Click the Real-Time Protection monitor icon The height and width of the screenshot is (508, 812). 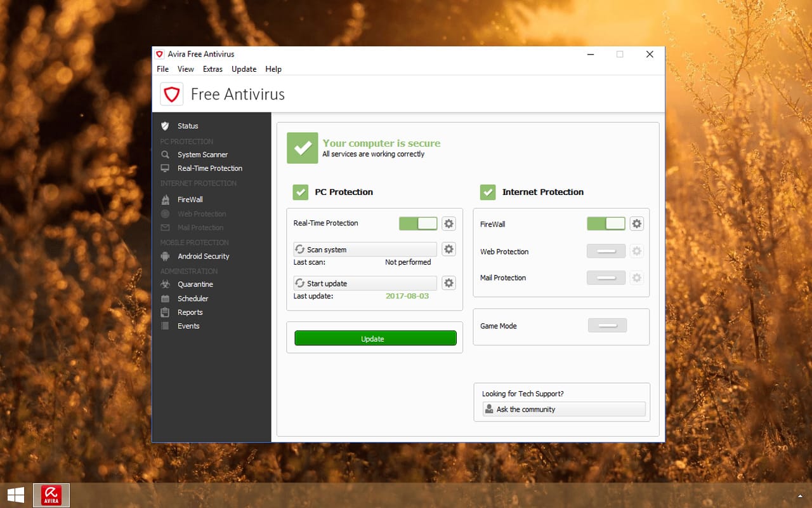[165, 168]
